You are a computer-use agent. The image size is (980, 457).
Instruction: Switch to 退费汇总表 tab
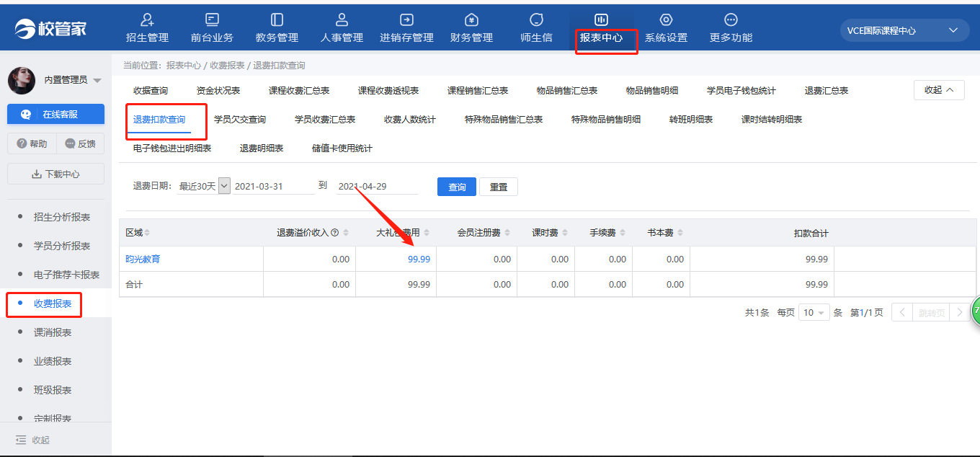pos(827,91)
